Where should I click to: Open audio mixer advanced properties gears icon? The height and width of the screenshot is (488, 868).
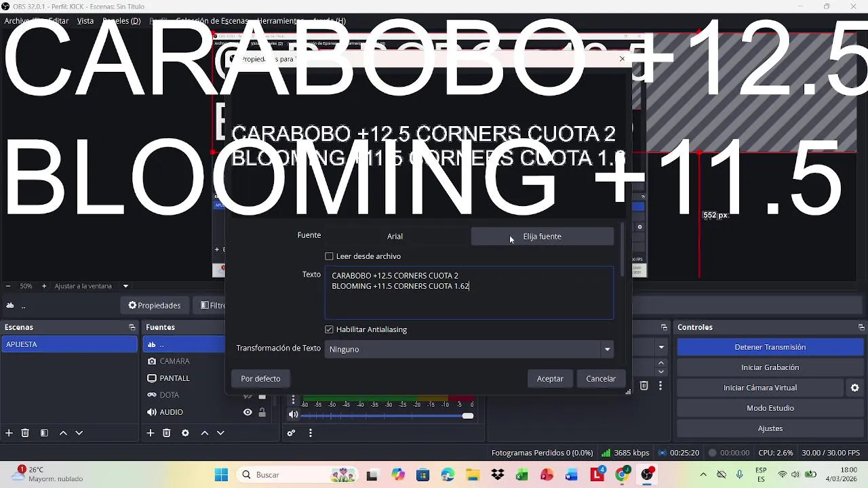point(291,433)
